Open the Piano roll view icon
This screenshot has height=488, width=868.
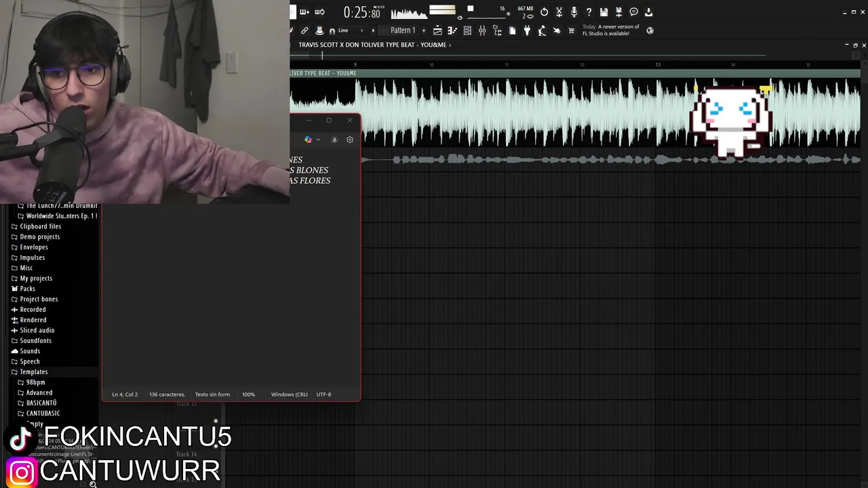452,30
